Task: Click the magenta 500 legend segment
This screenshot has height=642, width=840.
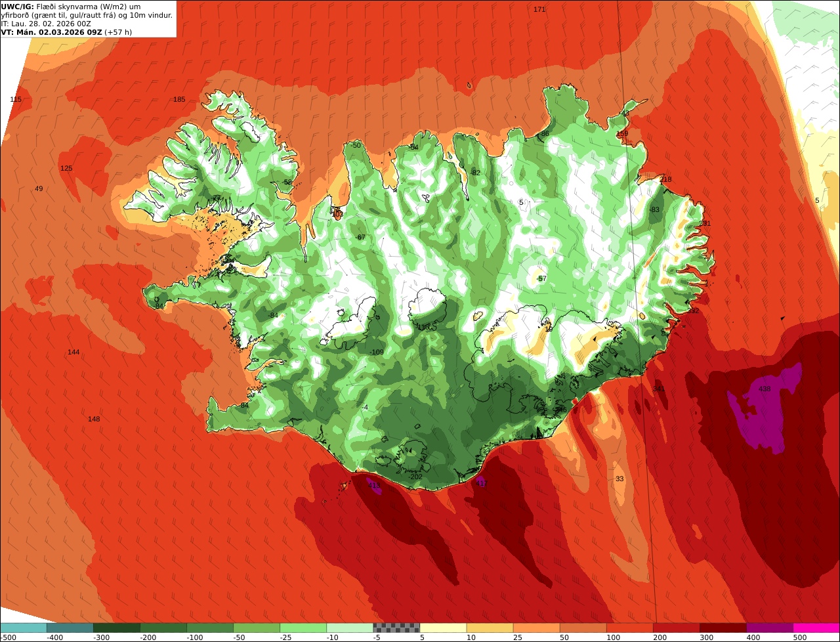Action: pos(816,628)
